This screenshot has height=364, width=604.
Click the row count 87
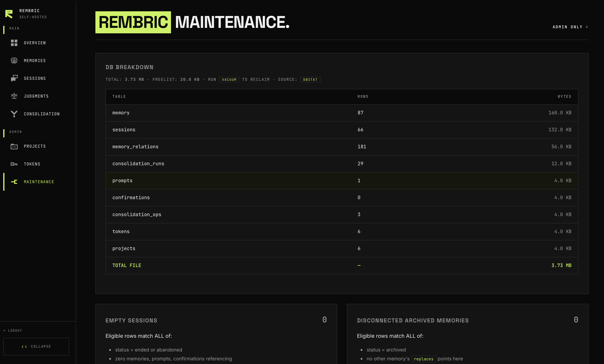(360, 113)
